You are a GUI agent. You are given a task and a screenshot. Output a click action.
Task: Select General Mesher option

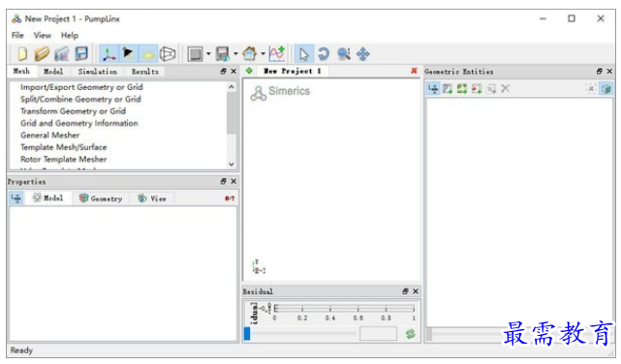[50, 136]
